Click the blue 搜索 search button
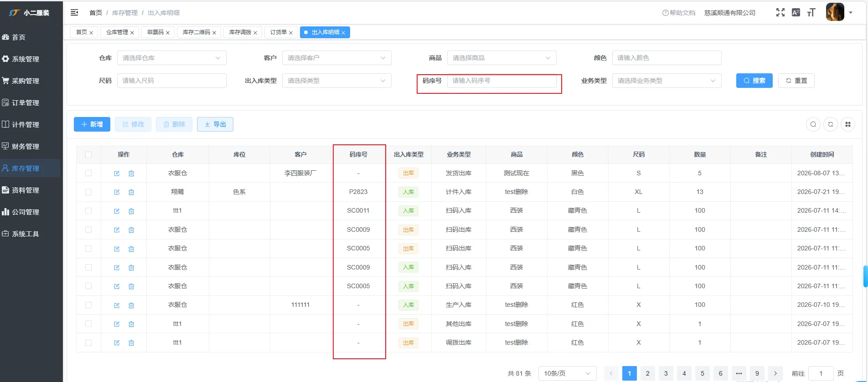The width and height of the screenshot is (868, 382). click(754, 81)
